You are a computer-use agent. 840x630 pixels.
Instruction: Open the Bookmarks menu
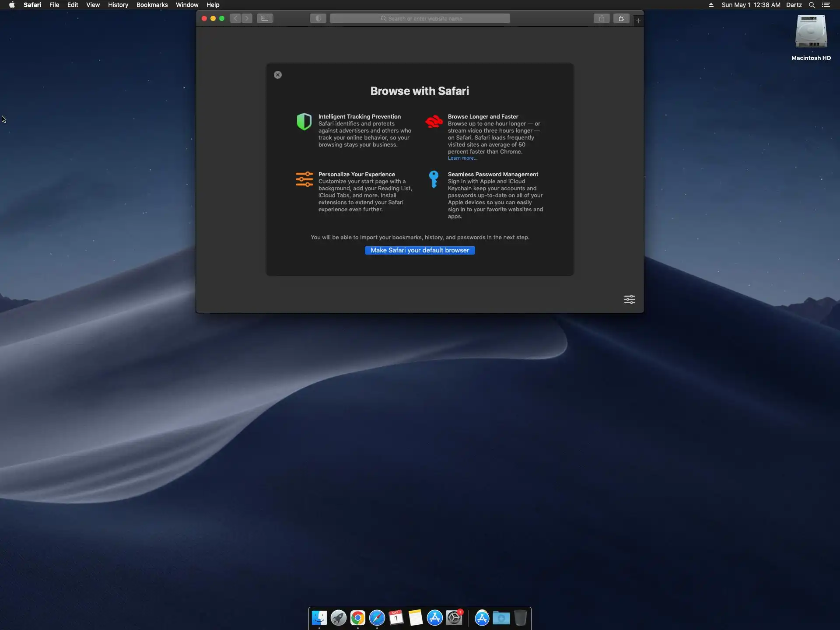point(152,5)
